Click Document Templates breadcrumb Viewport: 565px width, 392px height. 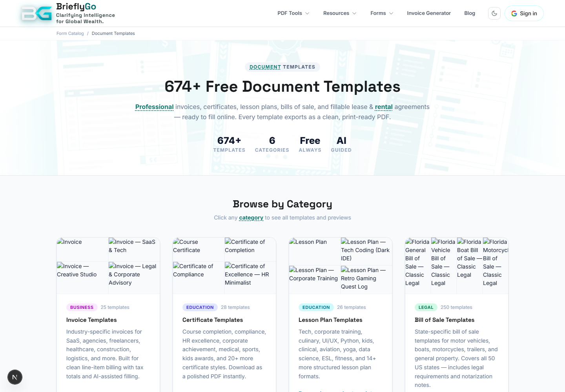113,33
